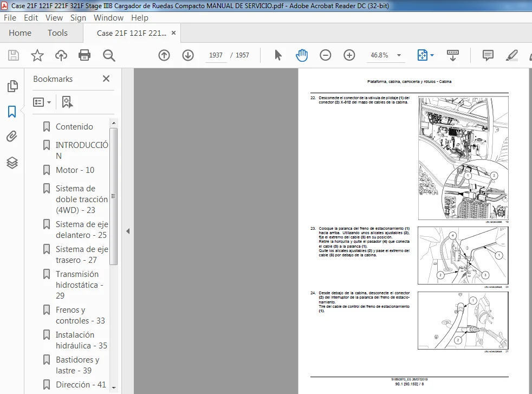The width and height of the screenshot is (532, 394).
Task: Open the Sign menu
Action: pos(78,18)
